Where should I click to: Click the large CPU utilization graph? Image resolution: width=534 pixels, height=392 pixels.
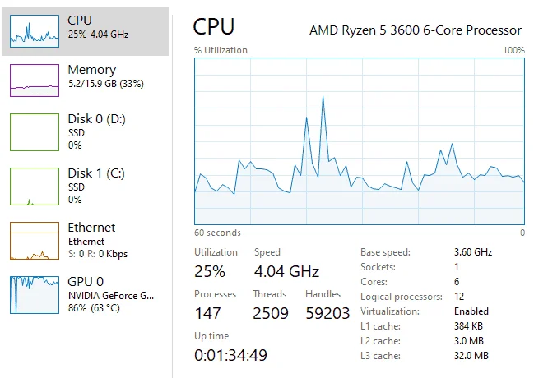pos(360,141)
